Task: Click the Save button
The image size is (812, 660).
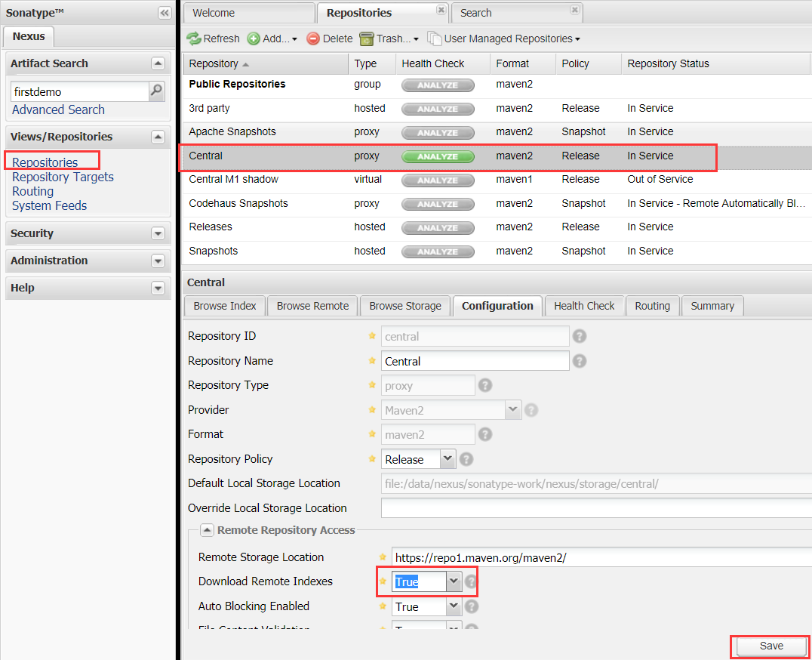Action: [x=771, y=646]
